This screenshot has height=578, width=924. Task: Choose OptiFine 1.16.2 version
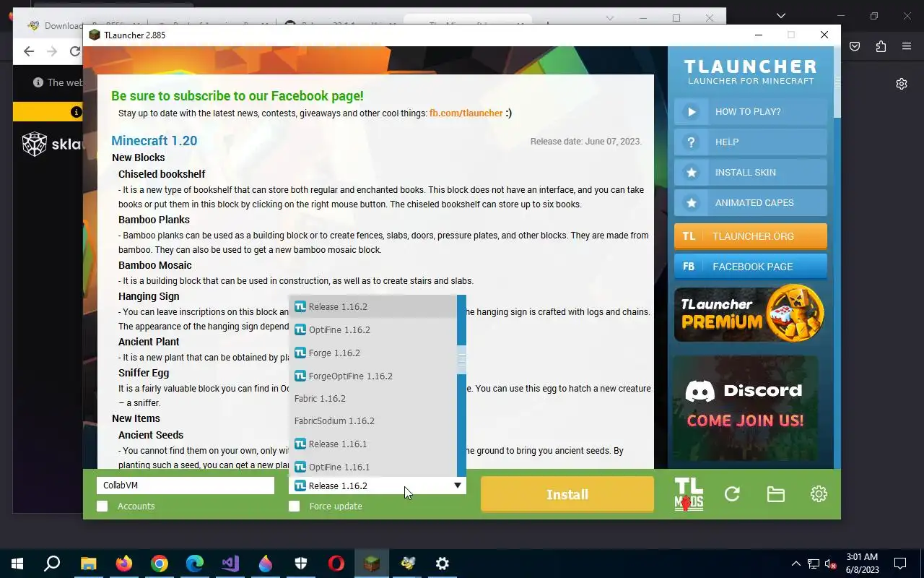[x=373, y=330]
